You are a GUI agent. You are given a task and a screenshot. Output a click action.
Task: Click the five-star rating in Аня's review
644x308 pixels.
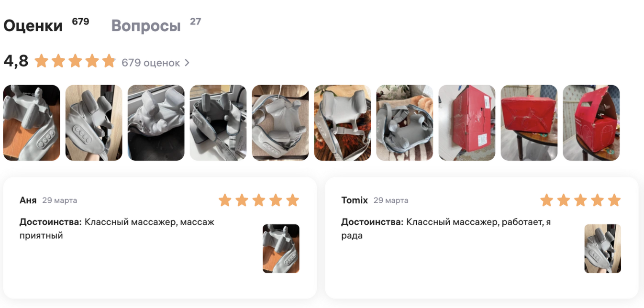[x=259, y=200]
